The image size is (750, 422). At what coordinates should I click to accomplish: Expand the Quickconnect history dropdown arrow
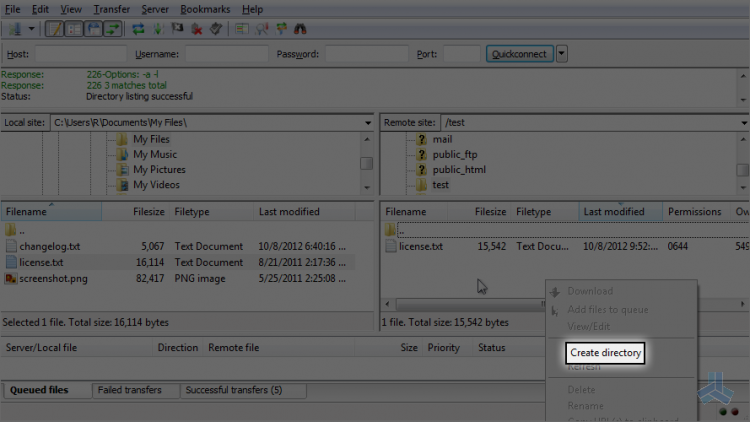click(x=562, y=54)
